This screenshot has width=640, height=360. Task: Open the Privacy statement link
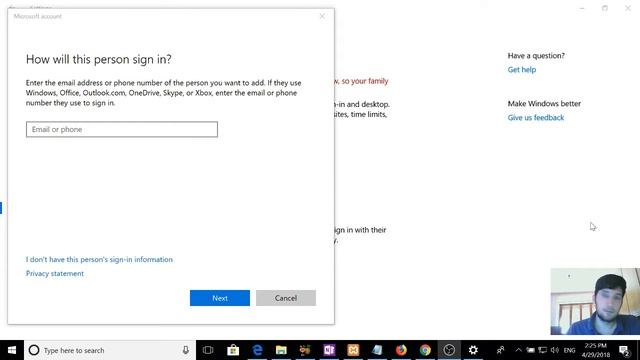(x=55, y=273)
